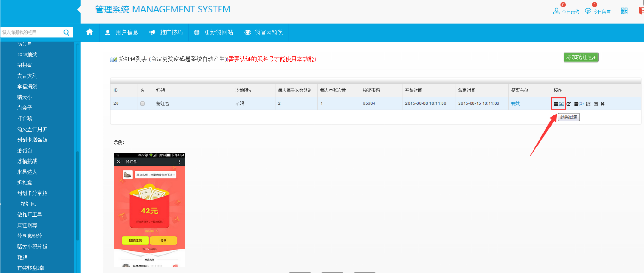Click the 有效 status link

(x=515, y=103)
